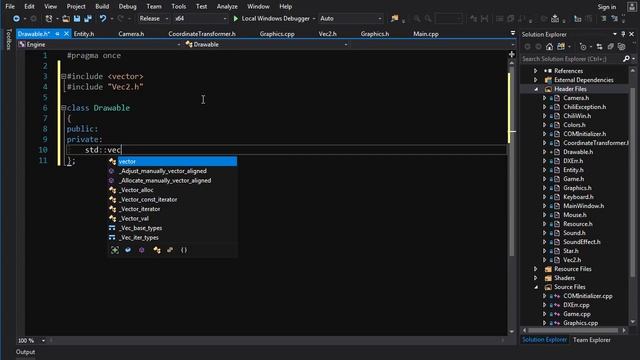Click the braces namespace filter icon
The height and width of the screenshot is (360, 640).
pos(184,250)
